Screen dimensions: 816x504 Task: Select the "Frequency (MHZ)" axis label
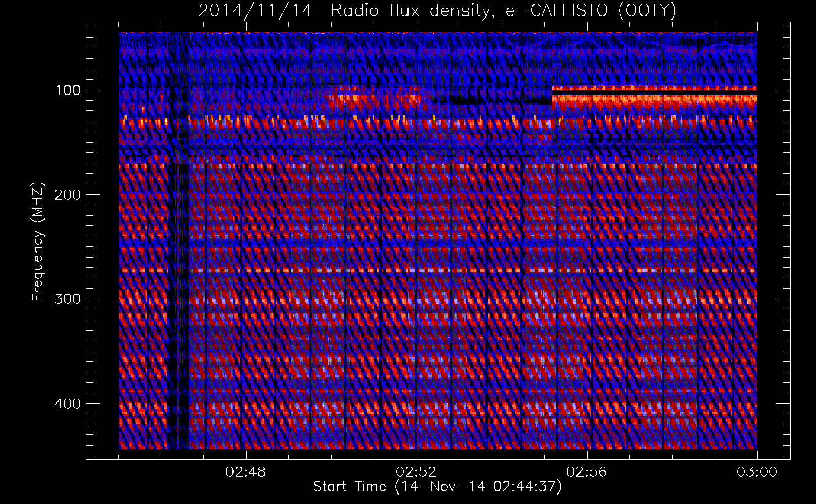[x=38, y=242]
